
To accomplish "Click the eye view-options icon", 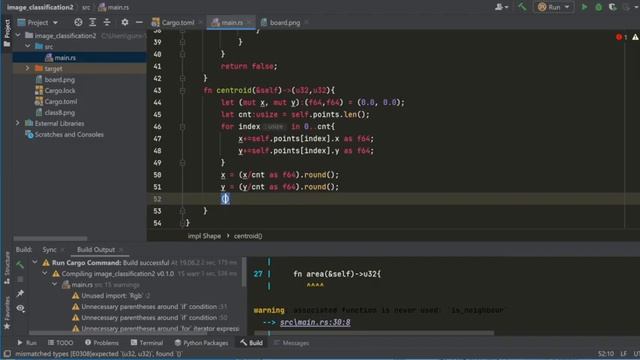I will tap(20, 308).
